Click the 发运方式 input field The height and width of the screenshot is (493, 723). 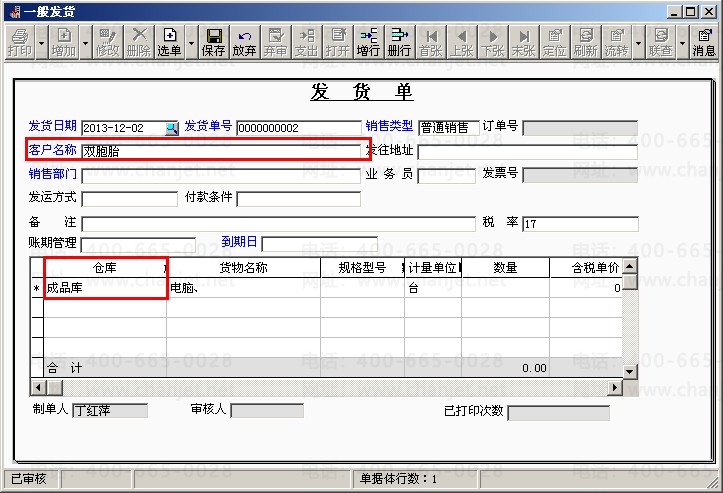tap(130, 199)
